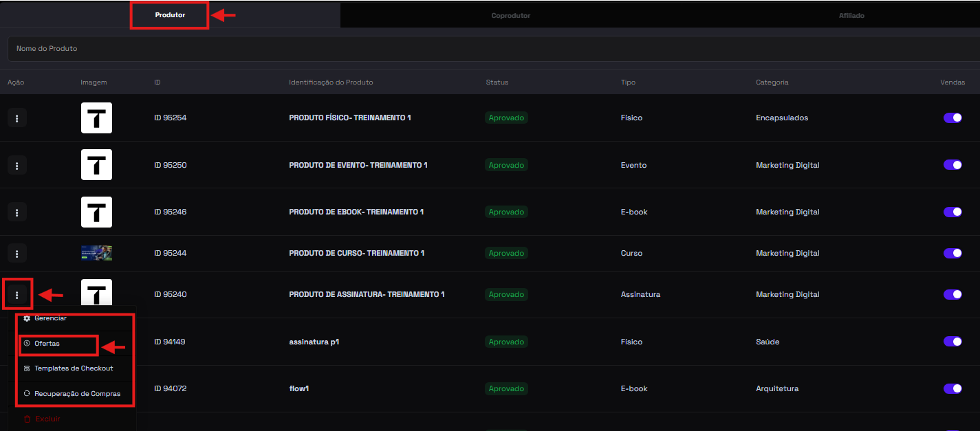
Task: Select Gerenciar from the context menu
Action: (x=50, y=318)
